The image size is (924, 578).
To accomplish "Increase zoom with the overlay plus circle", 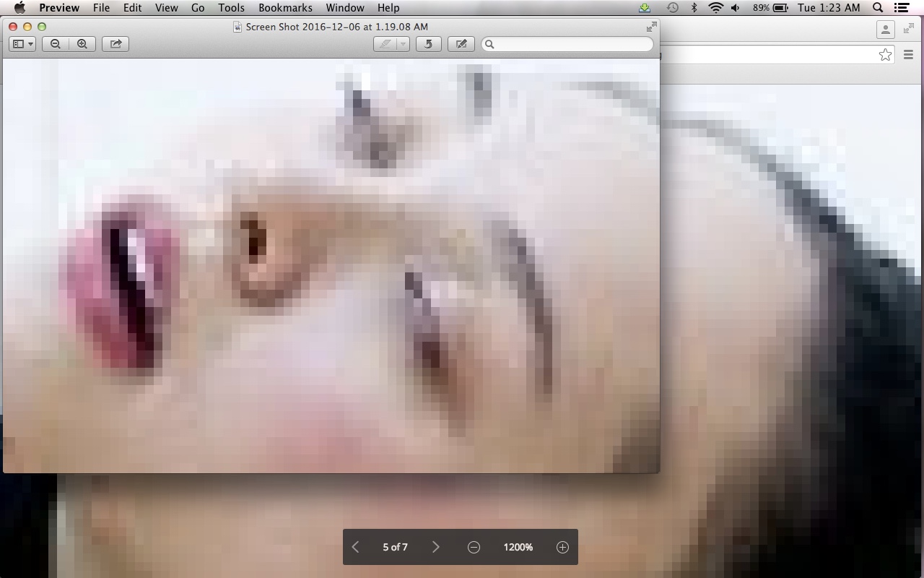I will 562,547.
